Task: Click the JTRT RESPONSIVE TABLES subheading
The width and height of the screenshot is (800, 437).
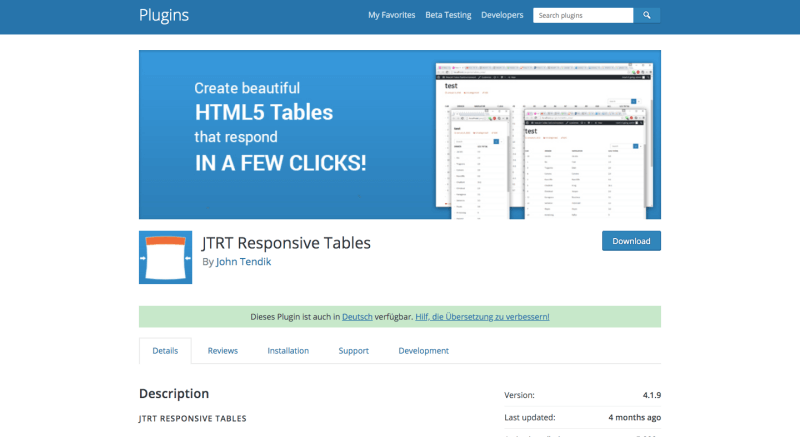Action: [x=192, y=418]
